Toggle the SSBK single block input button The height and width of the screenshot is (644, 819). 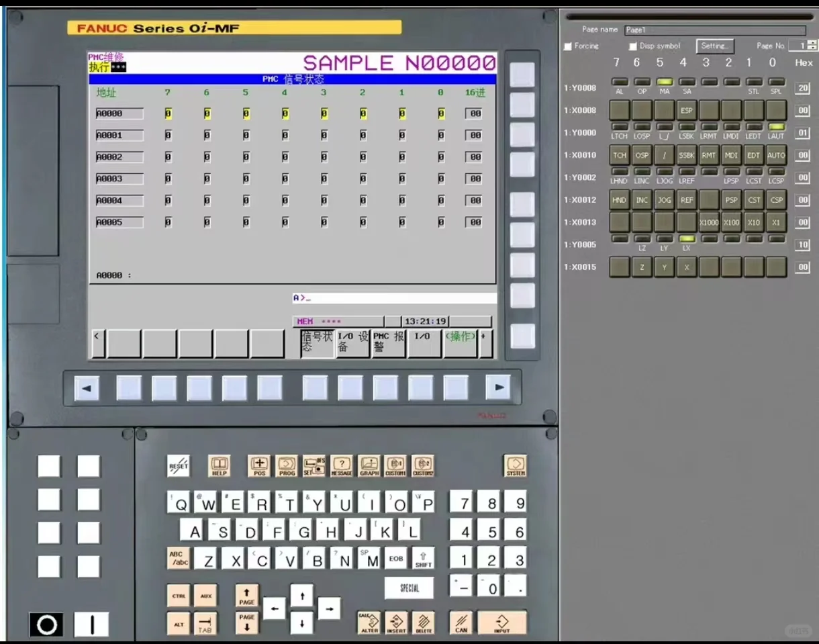686,155
